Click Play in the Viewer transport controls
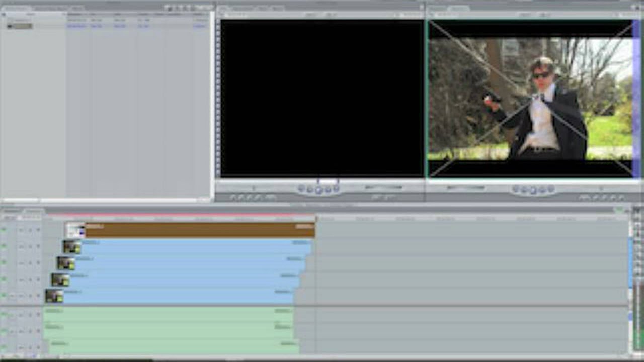This screenshot has width=644, height=362. click(318, 190)
